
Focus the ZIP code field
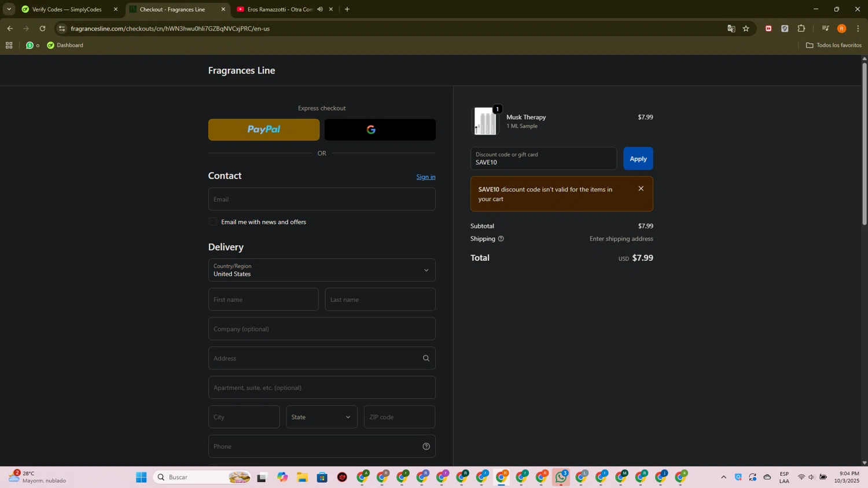(x=400, y=417)
